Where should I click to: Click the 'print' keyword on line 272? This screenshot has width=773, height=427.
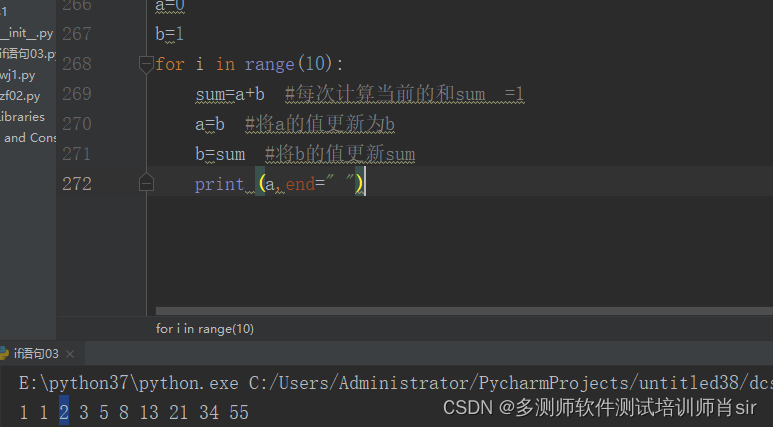(219, 184)
